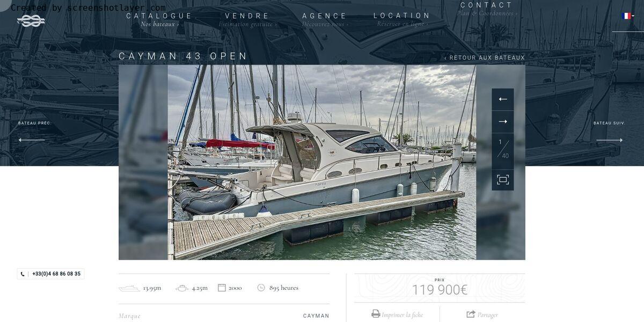
Task: Click the knot logo icon
Action: coord(31,21)
